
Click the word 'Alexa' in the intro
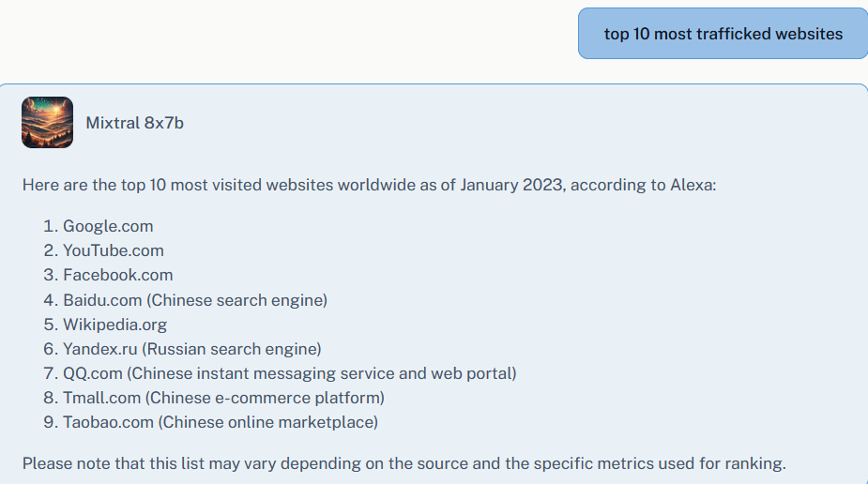[692, 185]
